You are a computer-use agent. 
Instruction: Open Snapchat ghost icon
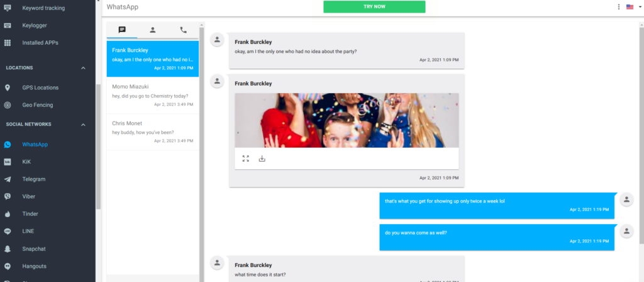(x=8, y=249)
